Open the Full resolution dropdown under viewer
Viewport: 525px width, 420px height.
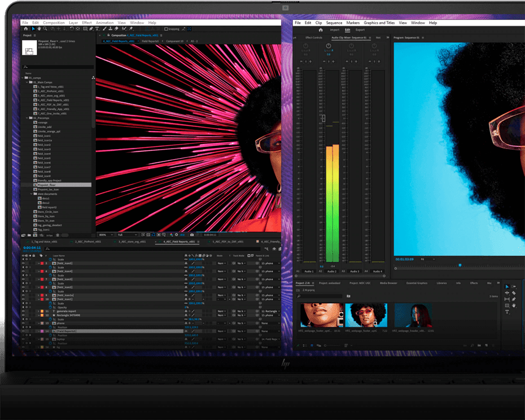(x=127, y=235)
